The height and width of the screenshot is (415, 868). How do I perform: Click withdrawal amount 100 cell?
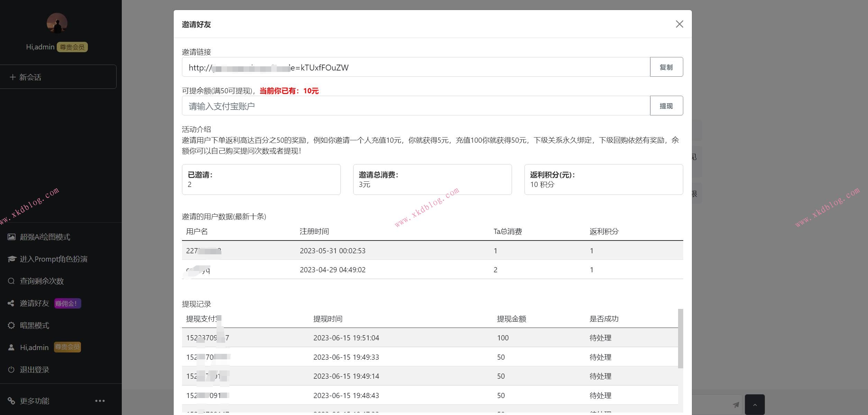pyautogui.click(x=503, y=338)
